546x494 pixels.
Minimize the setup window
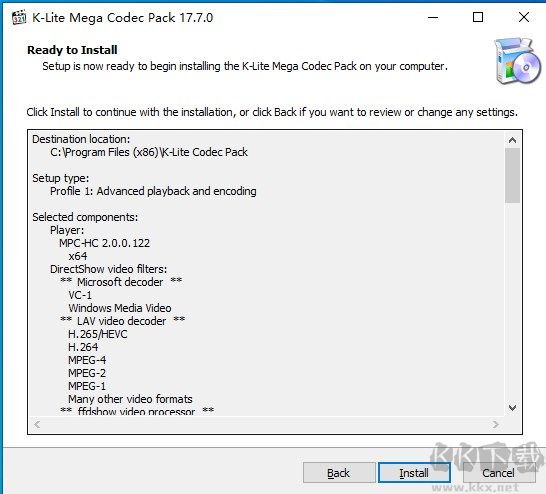(x=433, y=17)
